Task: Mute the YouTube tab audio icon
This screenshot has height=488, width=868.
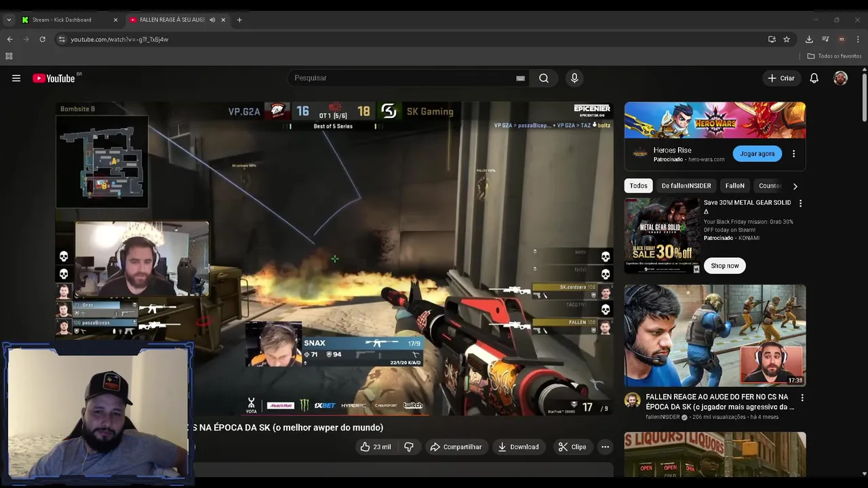Action: (212, 20)
